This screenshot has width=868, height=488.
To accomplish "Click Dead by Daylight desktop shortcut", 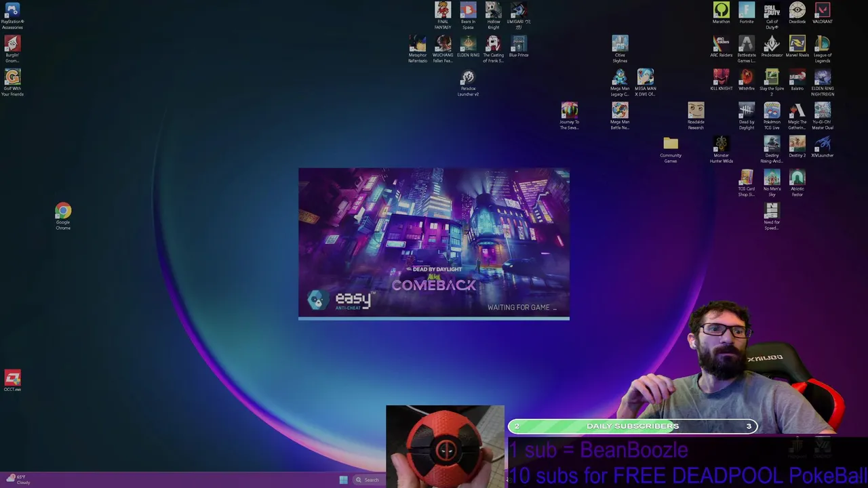I will click(x=747, y=116).
